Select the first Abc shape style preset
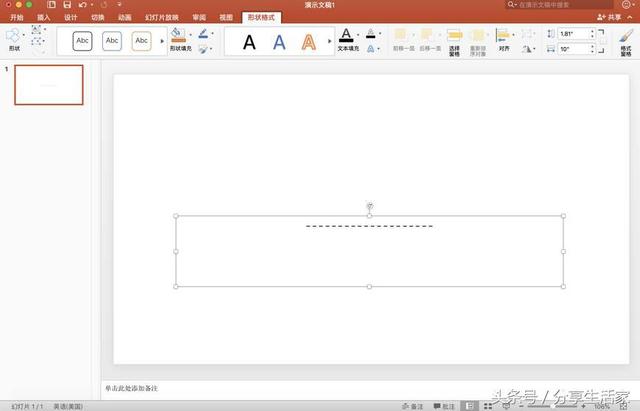 tap(82, 41)
